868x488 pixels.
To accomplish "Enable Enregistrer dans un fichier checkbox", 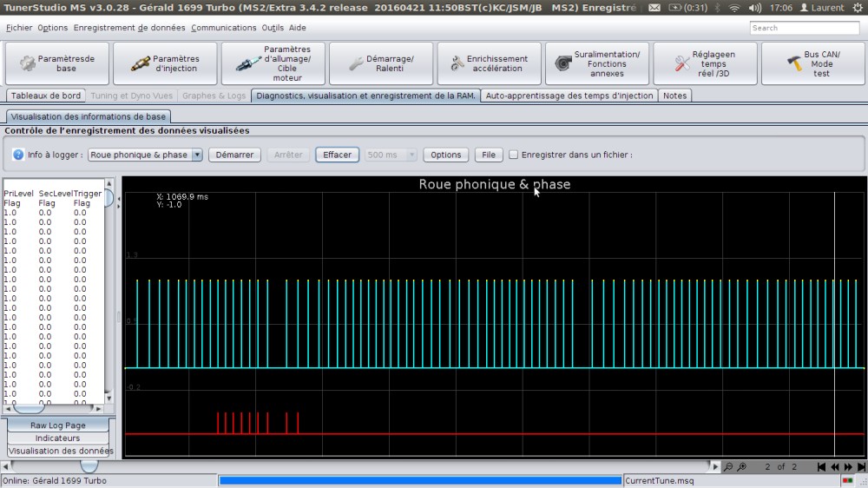I will (x=514, y=155).
